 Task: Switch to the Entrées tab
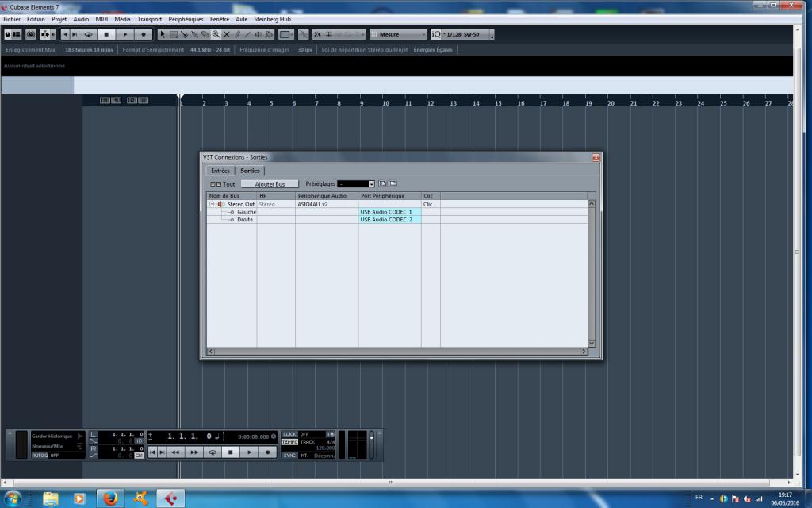[220, 171]
